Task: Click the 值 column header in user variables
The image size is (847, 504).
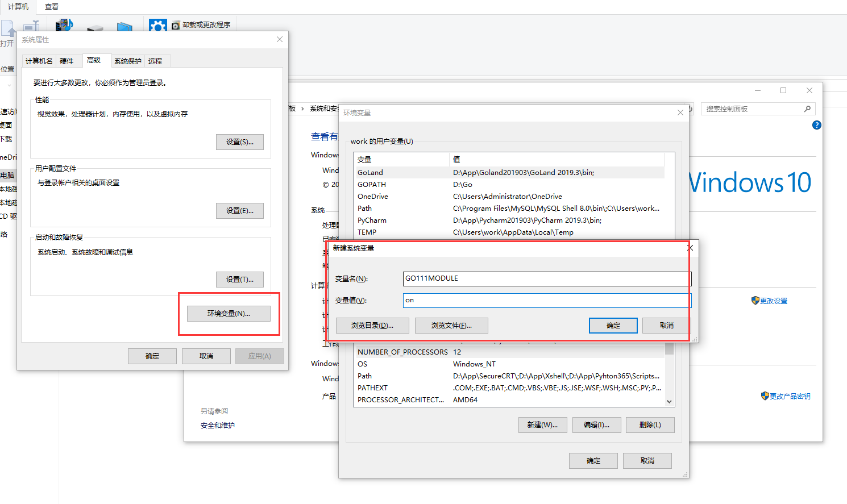Action: click(x=557, y=160)
